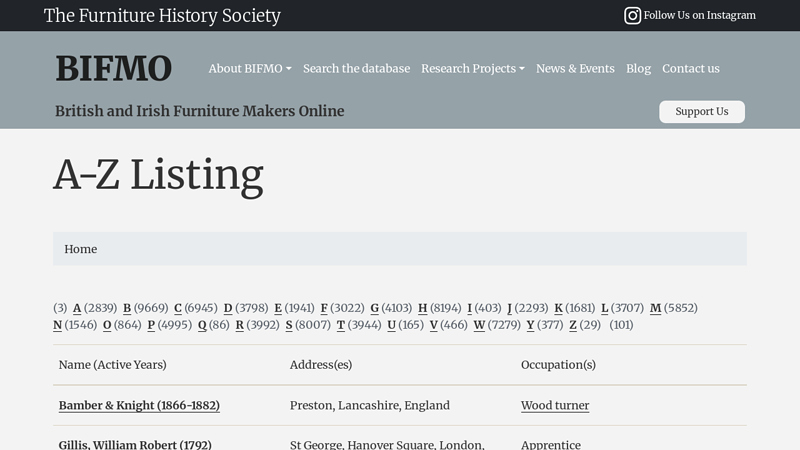Click 'Address(es)' column header

[321, 365]
